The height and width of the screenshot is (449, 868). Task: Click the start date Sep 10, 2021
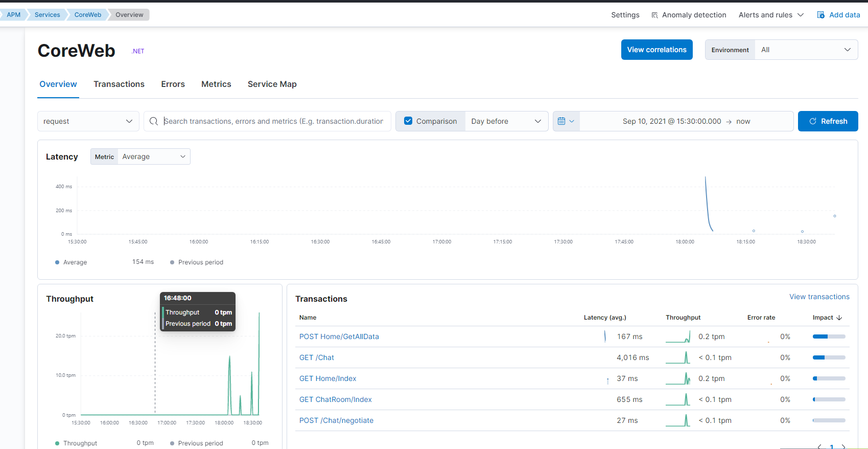click(672, 121)
